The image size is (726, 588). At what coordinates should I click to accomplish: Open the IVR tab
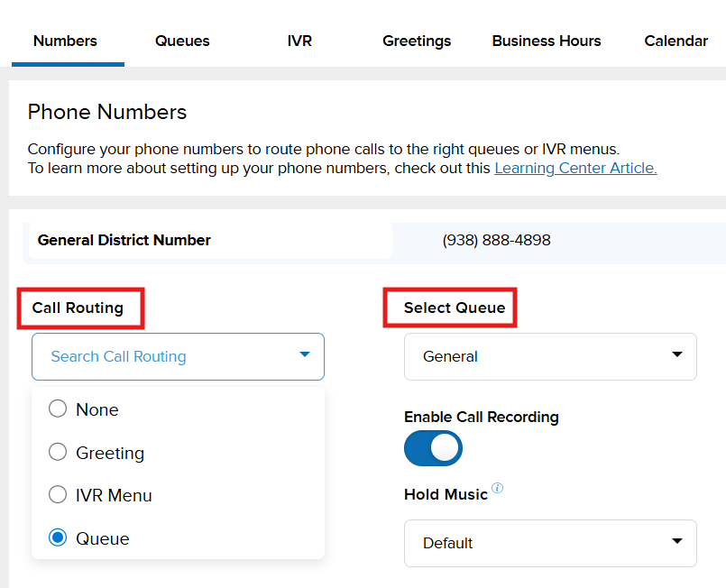tap(299, 41)
